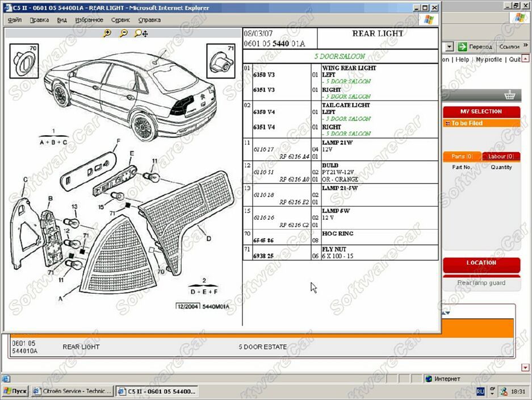532x400 pixels.
Task: Switch to Citroën Service taskbar window
Action: 72,391
